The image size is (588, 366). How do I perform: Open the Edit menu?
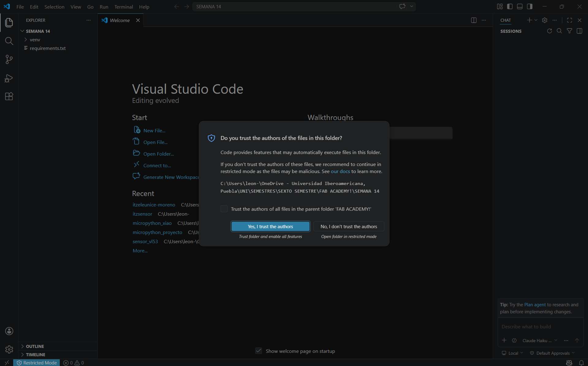pyautogui.click(x=34, y=7)
